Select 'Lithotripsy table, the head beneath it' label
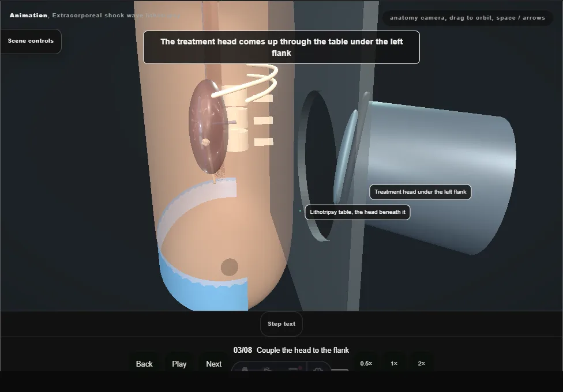Screen dimensions: 563x392 pos(358,212)
